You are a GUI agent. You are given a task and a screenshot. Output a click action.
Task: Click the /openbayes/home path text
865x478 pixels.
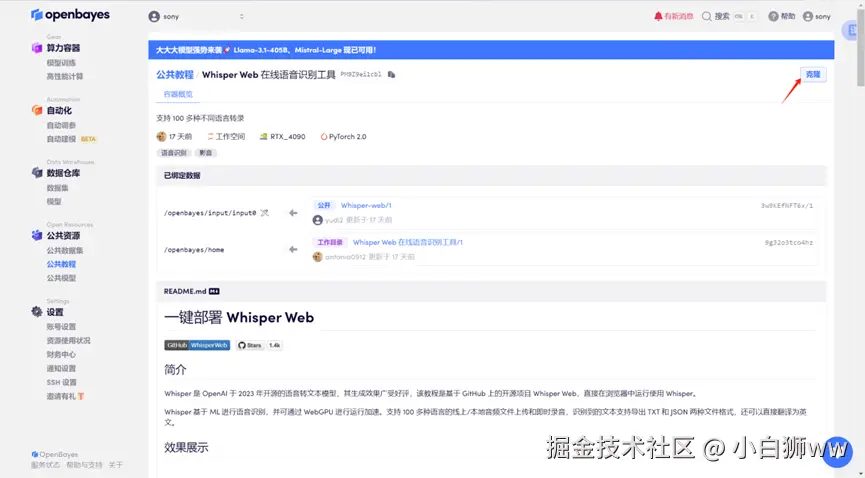[194, 249]
